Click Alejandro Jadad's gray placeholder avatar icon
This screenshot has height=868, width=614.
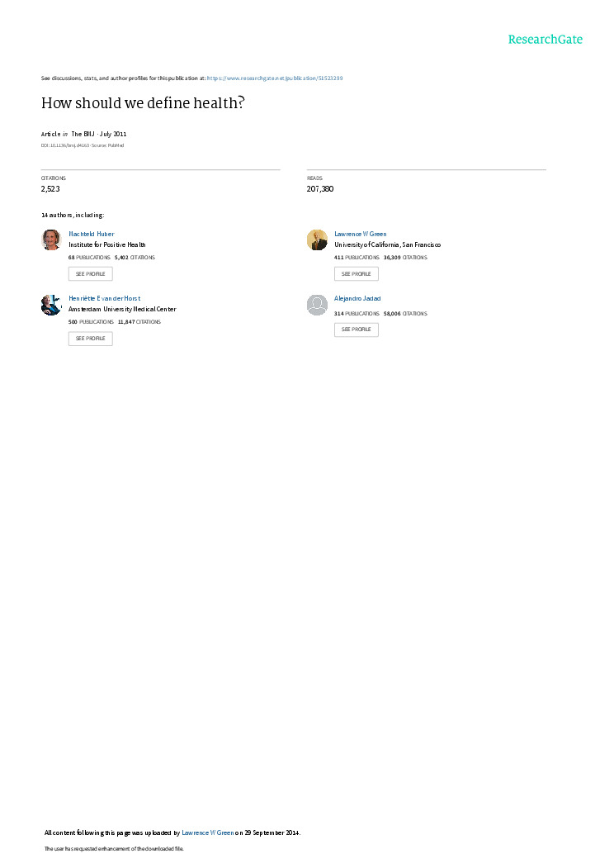pyautogui.click(x=317, y=305)
